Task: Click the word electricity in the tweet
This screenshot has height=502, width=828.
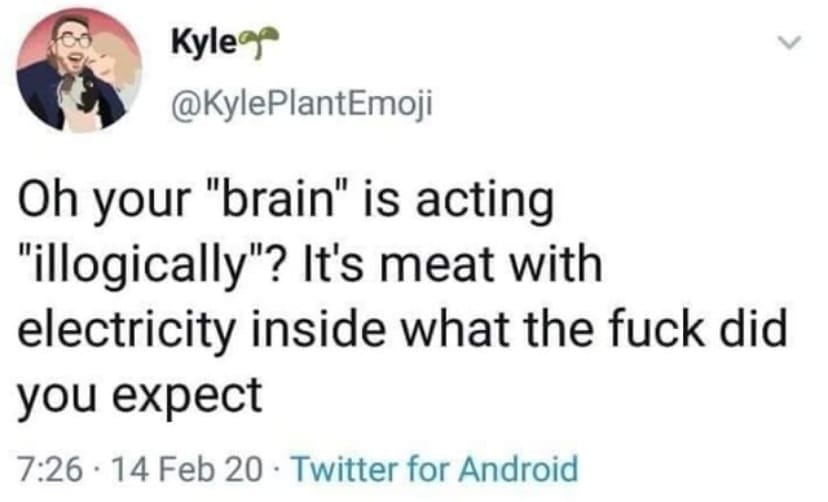Action: pyautogui.click(x=127, y=331)
